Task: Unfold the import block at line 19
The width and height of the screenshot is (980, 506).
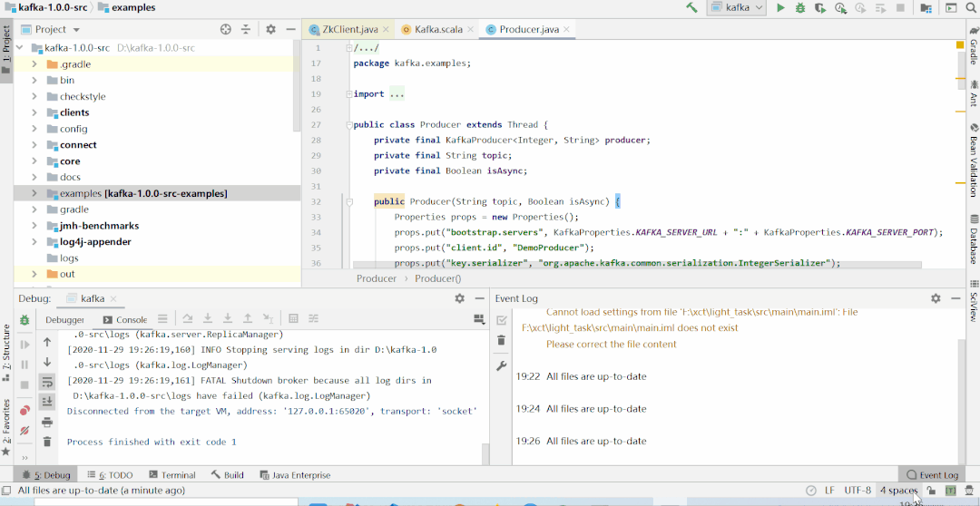Action: tap(348, 94)
